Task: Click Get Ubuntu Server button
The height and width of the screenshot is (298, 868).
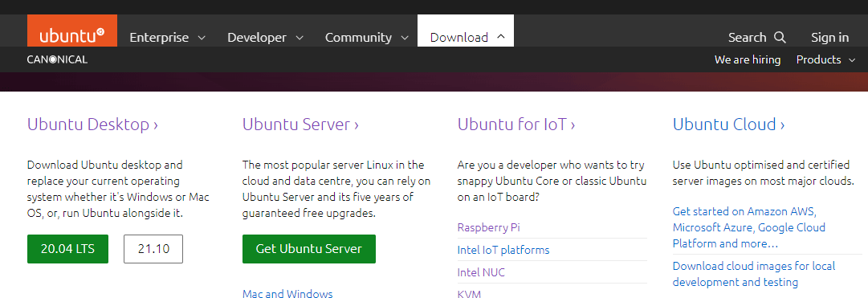Action: 309,249
